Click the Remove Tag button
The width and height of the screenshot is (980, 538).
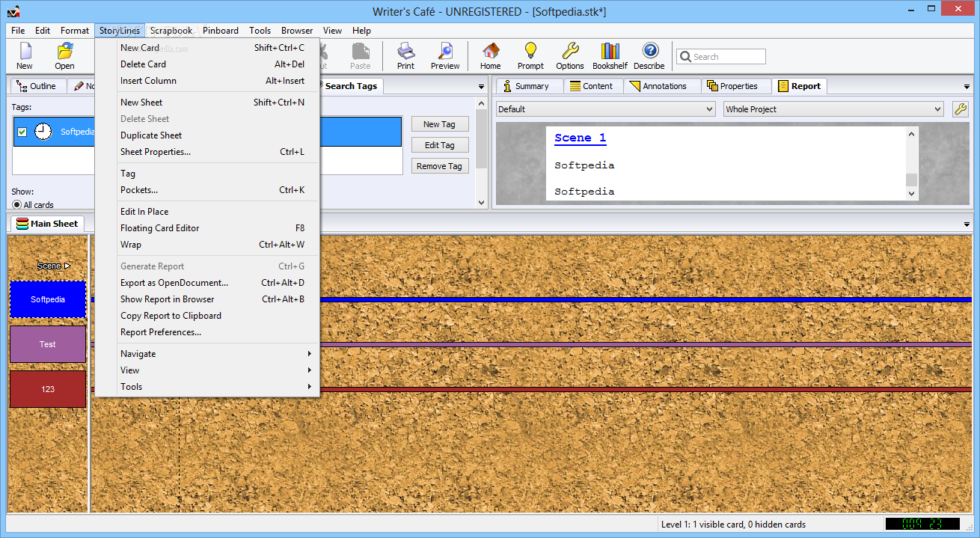click(439, 166)
